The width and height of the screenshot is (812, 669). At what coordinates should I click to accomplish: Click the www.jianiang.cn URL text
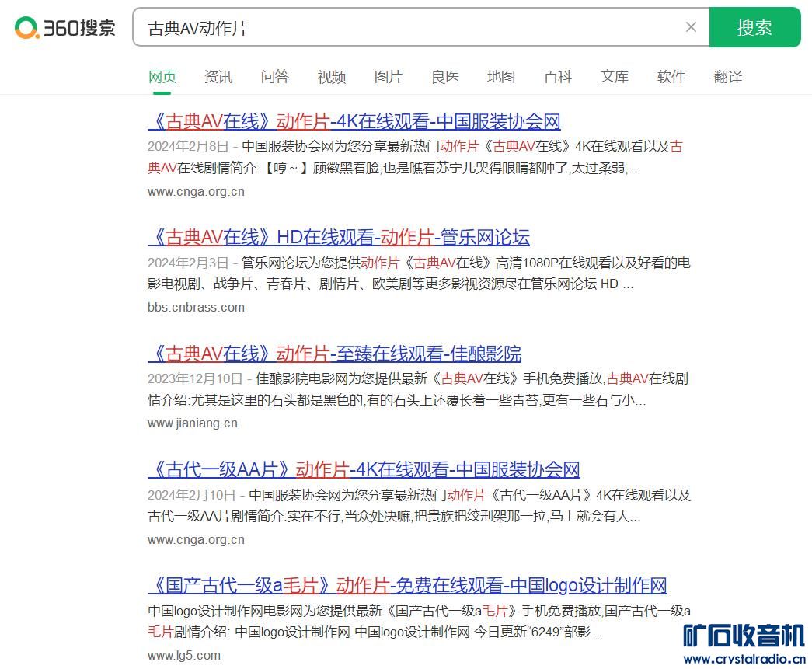[x=192, y=423]
